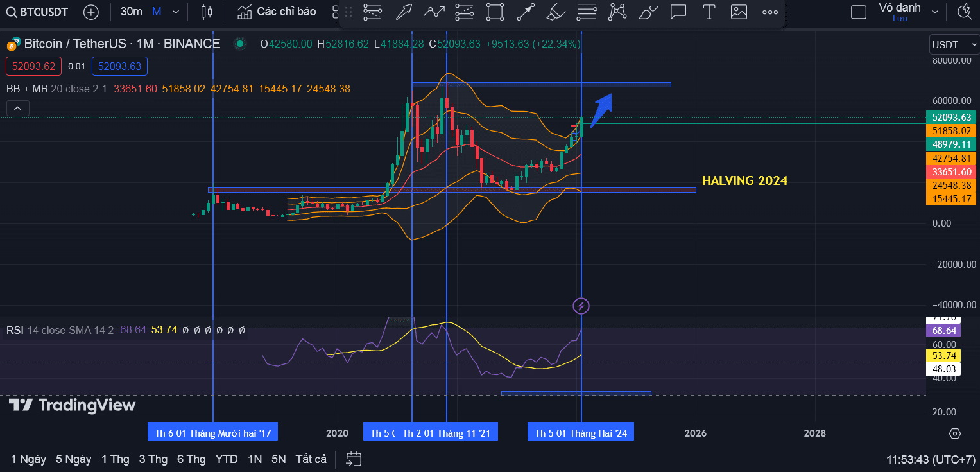Grab the floating drawing toolbar handle

coord(348,12)
